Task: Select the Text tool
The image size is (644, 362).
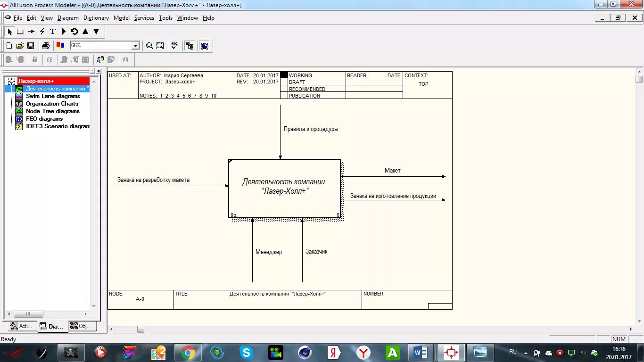Action: pos(53,32)
